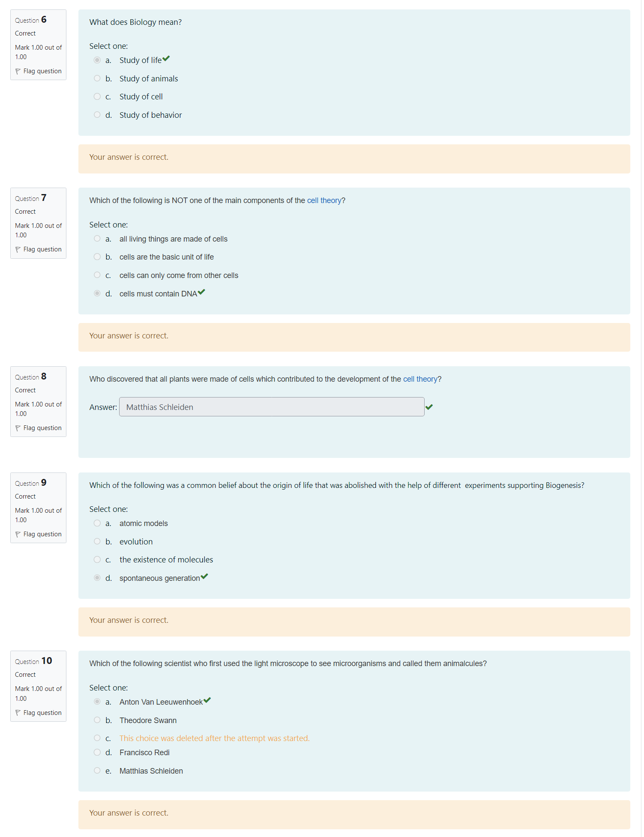The height and width of the screenshot is (837, 644).
Task: Choose the 'Matthias Schleiden' radio option
Action: (97, 771)
